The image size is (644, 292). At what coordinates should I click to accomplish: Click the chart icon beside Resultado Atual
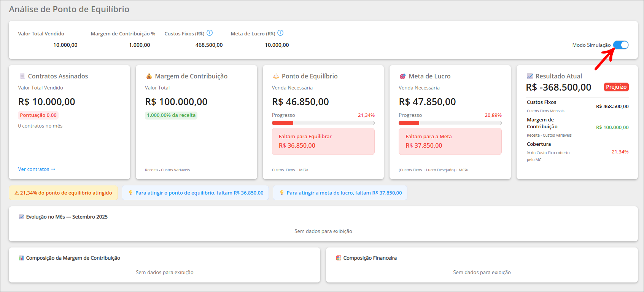click(x=530, y=76)
